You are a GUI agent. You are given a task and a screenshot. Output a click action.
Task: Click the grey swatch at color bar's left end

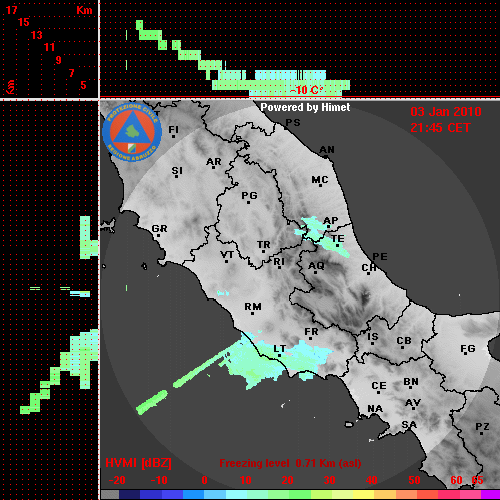tap(110, 495)
